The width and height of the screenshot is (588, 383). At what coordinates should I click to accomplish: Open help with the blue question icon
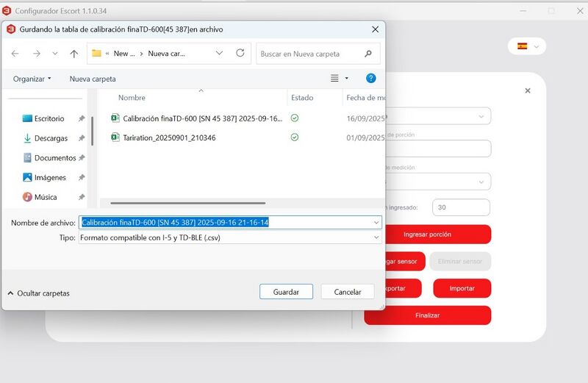click(371, 78)
